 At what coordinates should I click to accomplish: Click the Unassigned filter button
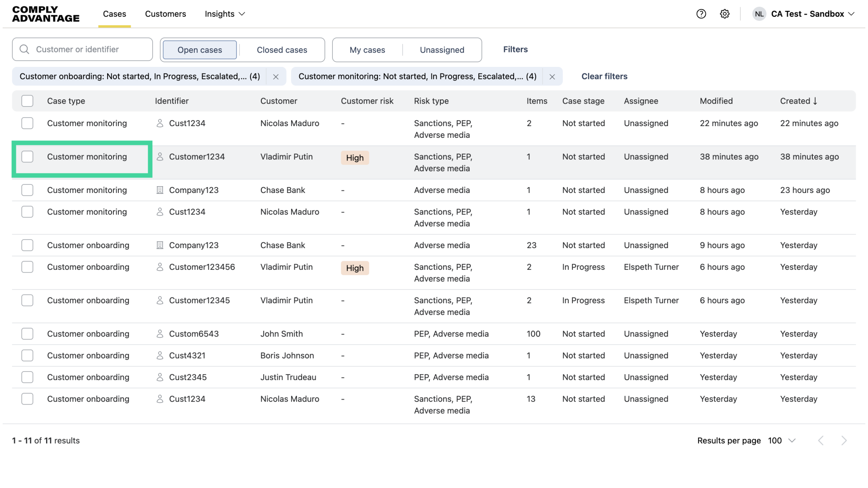coord(442,50)
